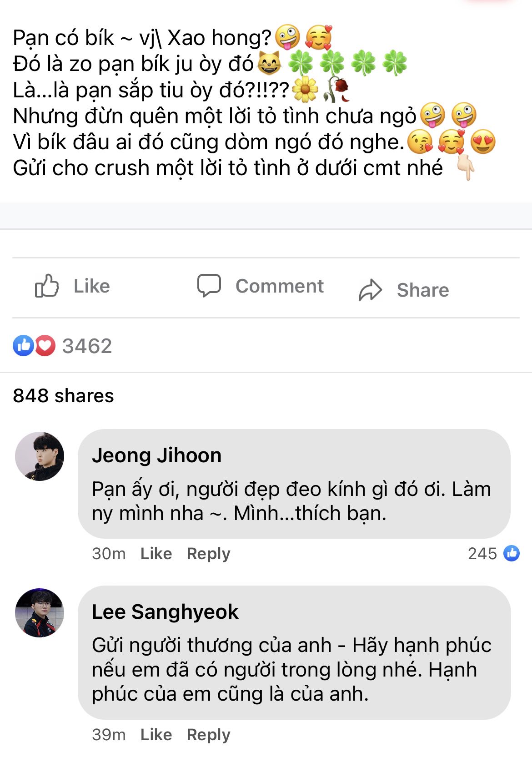Tap the thumbs-up Like icon on post
This screenshot has height=773, width=532.
click(x=47, y=286)
